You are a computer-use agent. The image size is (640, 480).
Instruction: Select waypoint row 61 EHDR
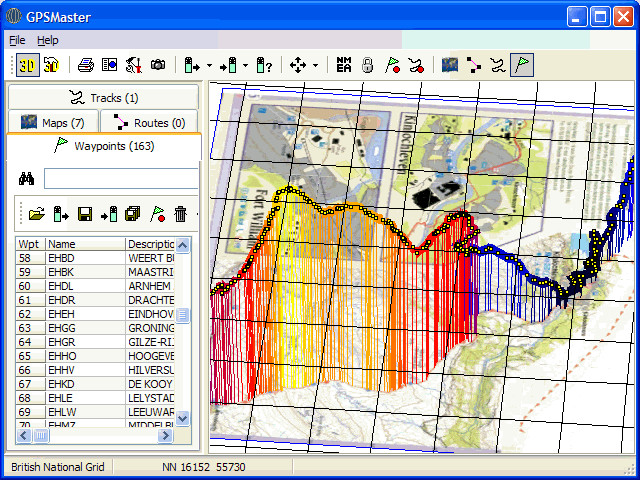point(96,300)
